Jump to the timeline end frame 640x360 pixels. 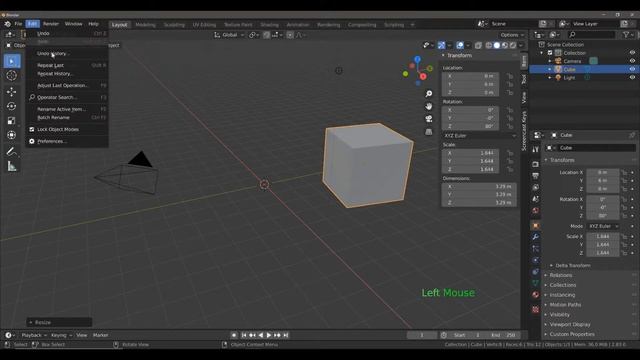(x=286, y=335)
